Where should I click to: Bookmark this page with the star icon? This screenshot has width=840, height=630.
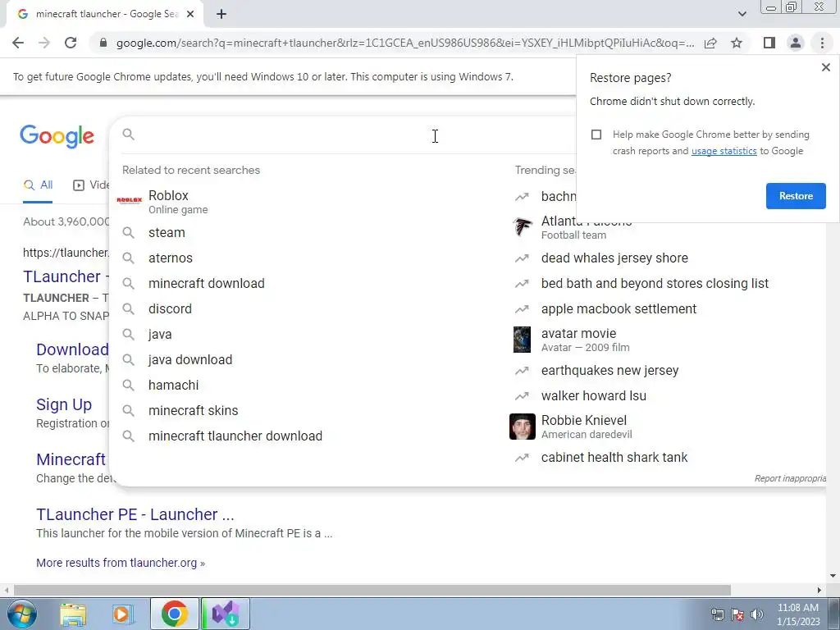pyautogui.click(x=737, y=43)
